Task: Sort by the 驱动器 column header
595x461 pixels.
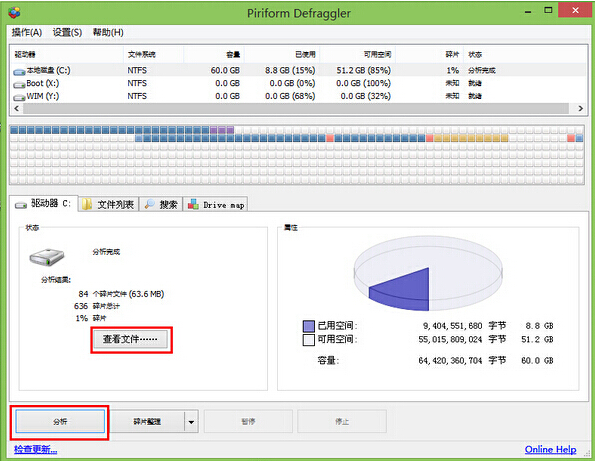Action: (66, 54)
